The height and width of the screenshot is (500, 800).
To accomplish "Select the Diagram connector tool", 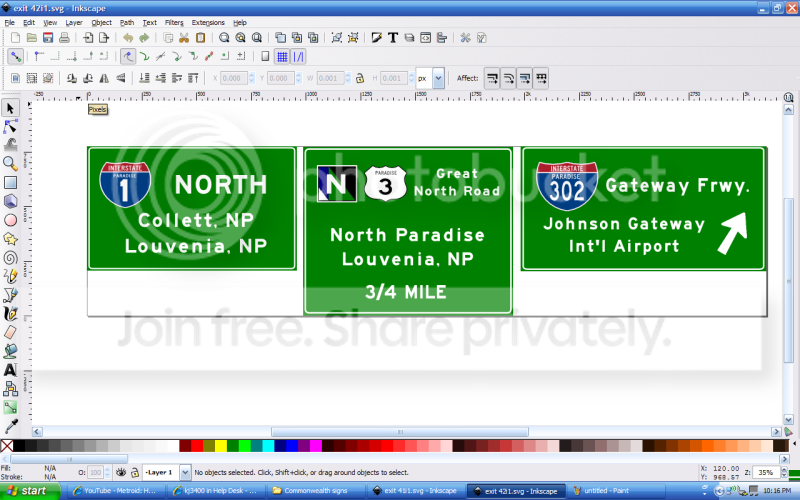I will (10, 388).
